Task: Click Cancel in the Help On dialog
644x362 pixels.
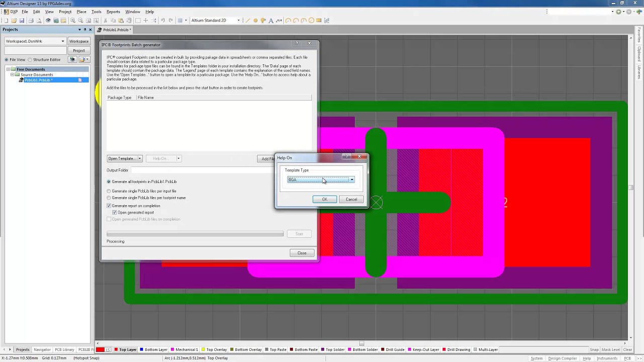Action: [351, 200]
